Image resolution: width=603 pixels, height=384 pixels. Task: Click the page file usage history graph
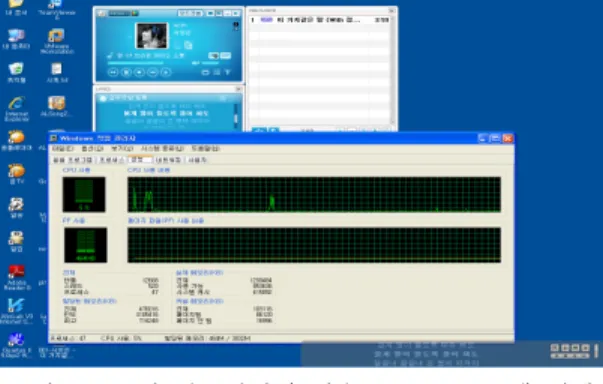point(314,245)
